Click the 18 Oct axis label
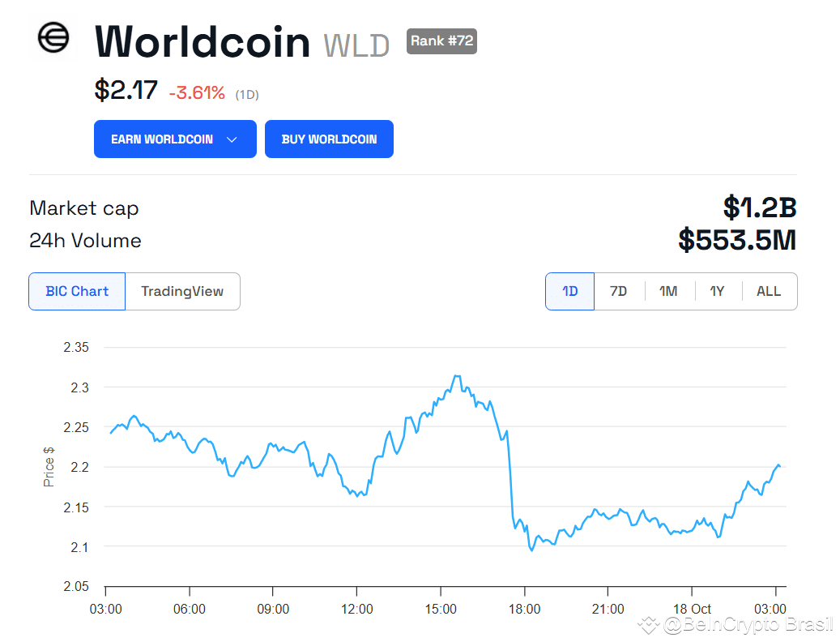The width and height of the screenshot is (840, 642). (x=692, y=609)
